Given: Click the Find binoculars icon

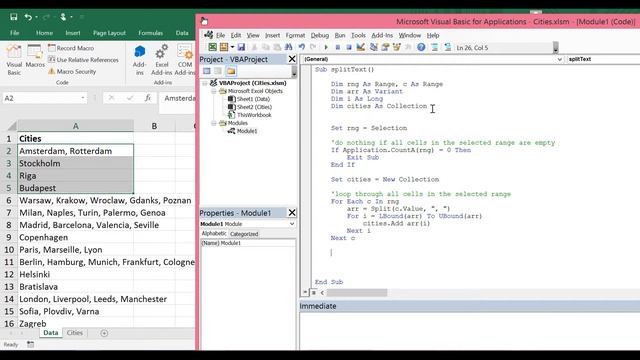Looking at the screenshot, I should coord(289,47).
